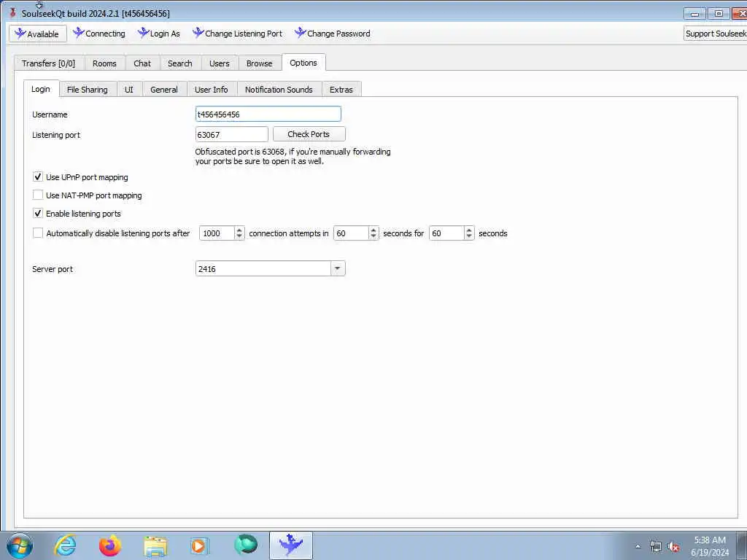Click the Check Ports button

tap(309, 134)
